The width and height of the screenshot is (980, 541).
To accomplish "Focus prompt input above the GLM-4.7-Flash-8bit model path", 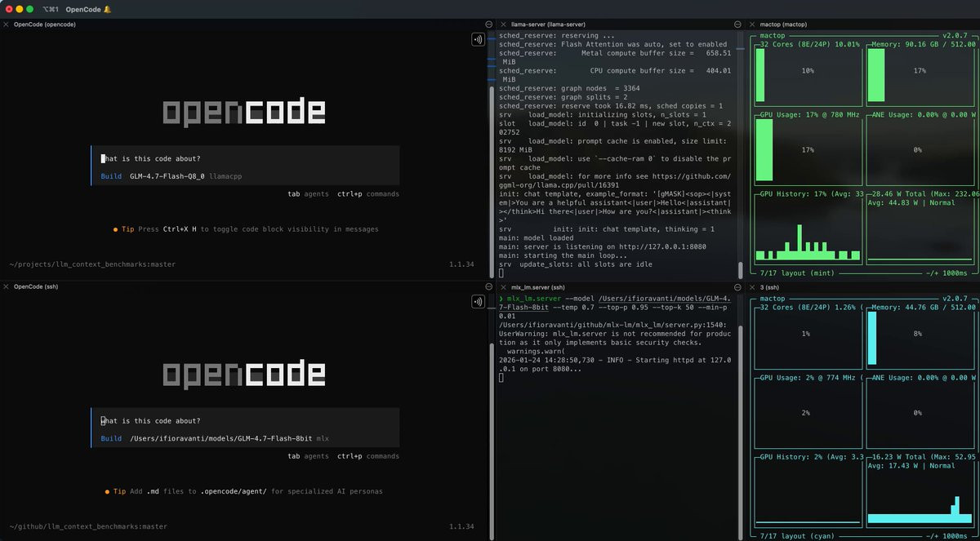I will [246, 421].
